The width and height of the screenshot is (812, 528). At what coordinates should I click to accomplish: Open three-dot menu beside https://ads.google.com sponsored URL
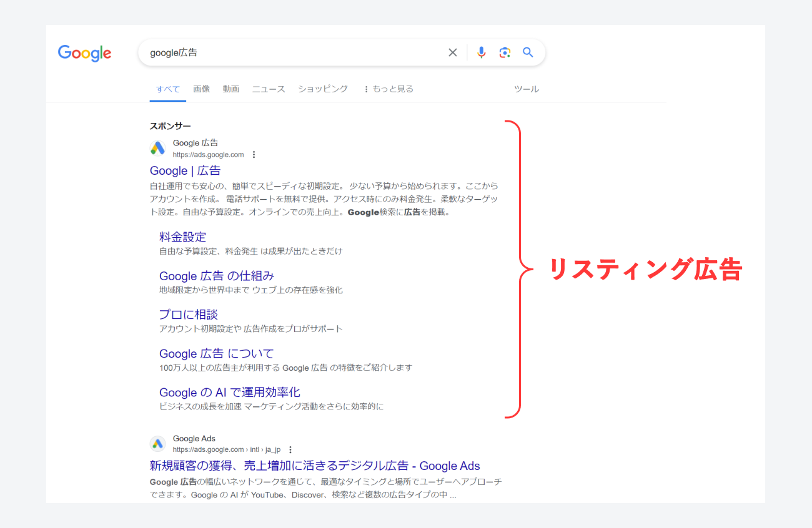pyautogui.click(x=254, y=155)
